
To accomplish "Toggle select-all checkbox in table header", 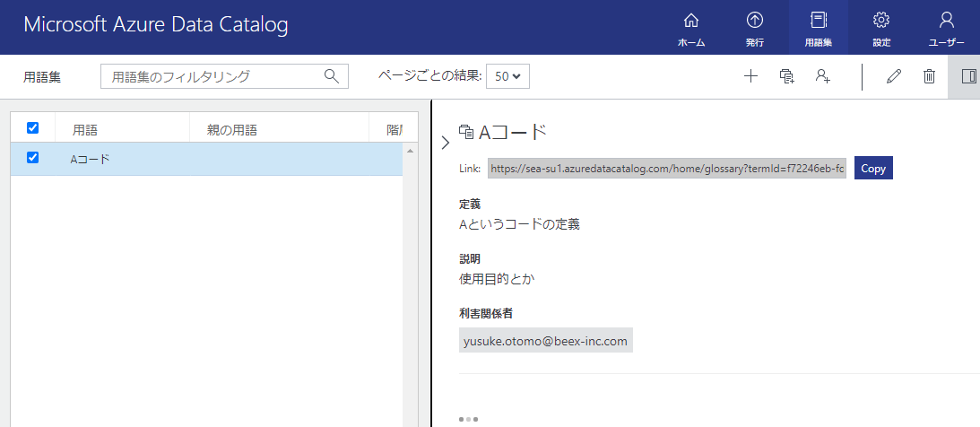I will (x=33, y=128).
